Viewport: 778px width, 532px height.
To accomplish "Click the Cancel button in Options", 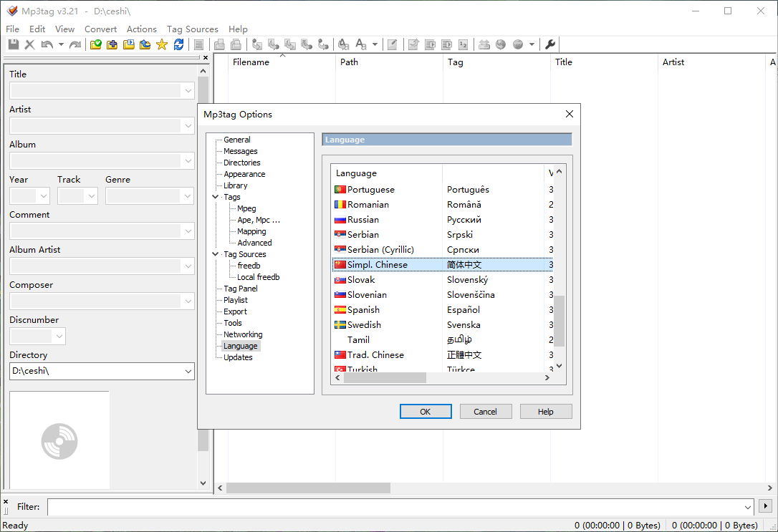I will (485, 412).
